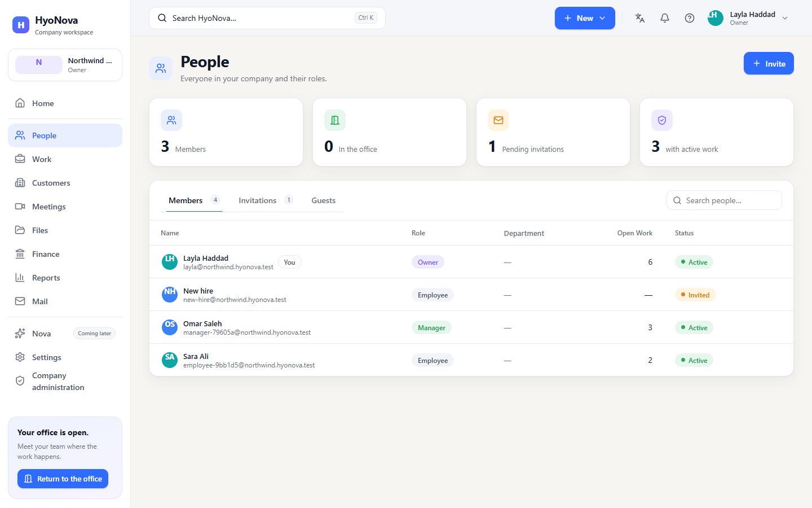Image resolution: width=812 pixels, height=508 pixels.
Task: Click the Members card people icon
Action: pos(171,120)
